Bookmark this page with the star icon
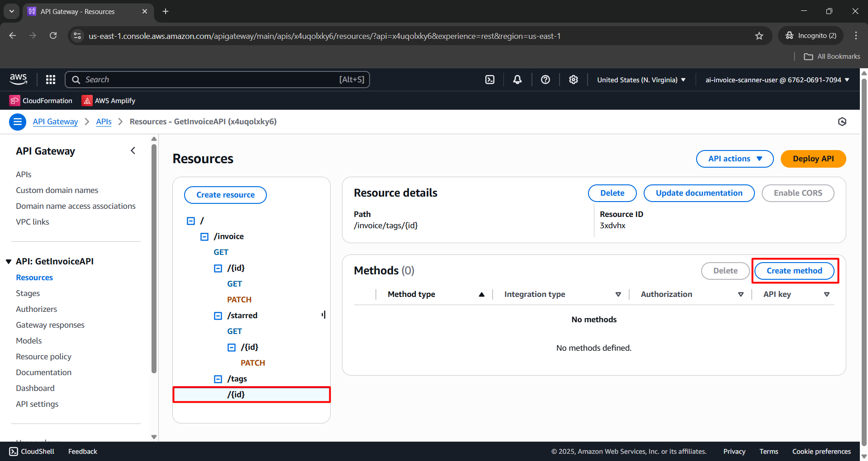This screenshot has height=461, width=868. [x=759, y=36]
